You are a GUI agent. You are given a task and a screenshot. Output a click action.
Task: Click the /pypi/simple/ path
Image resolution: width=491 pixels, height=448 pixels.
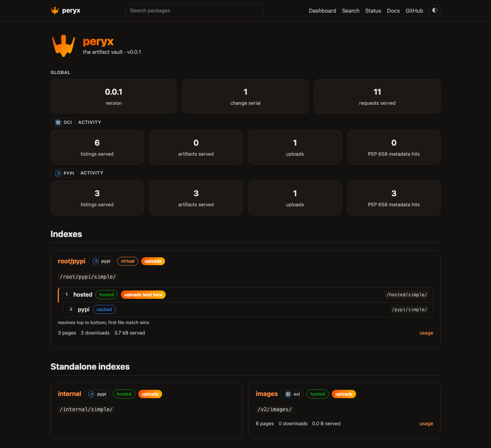(x=409, y=310)
